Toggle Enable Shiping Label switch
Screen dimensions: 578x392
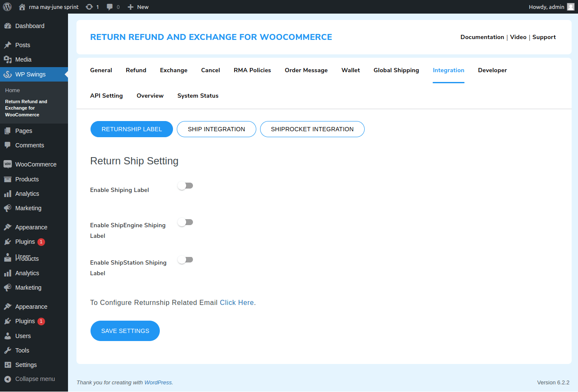point(185,186)
